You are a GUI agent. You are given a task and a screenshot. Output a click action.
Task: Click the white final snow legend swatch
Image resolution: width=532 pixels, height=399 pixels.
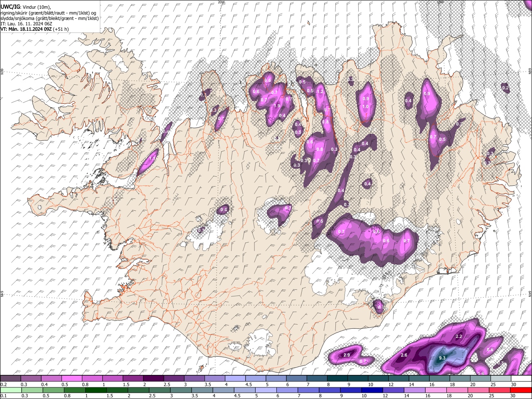point(521,378)
